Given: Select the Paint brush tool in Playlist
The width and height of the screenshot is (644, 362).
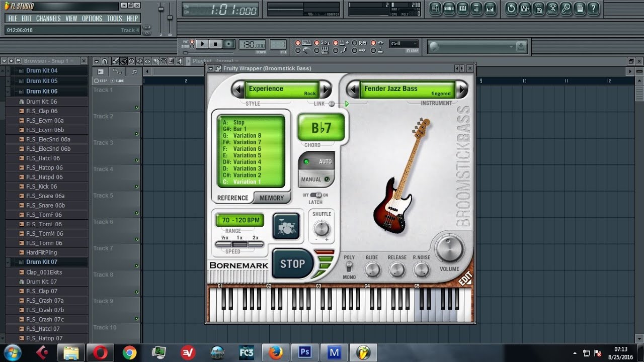Looking at the screenshot, I should click(123, 61).
